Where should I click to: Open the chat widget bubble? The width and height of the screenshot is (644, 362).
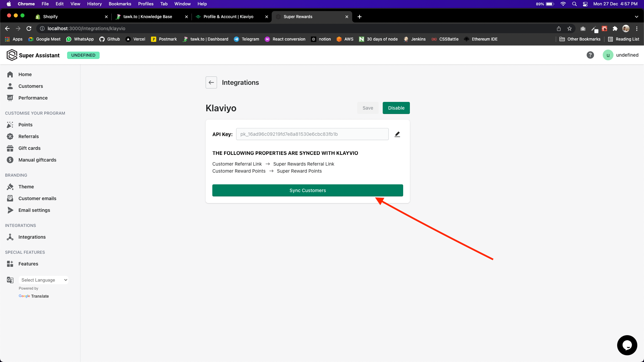[627, 345]
